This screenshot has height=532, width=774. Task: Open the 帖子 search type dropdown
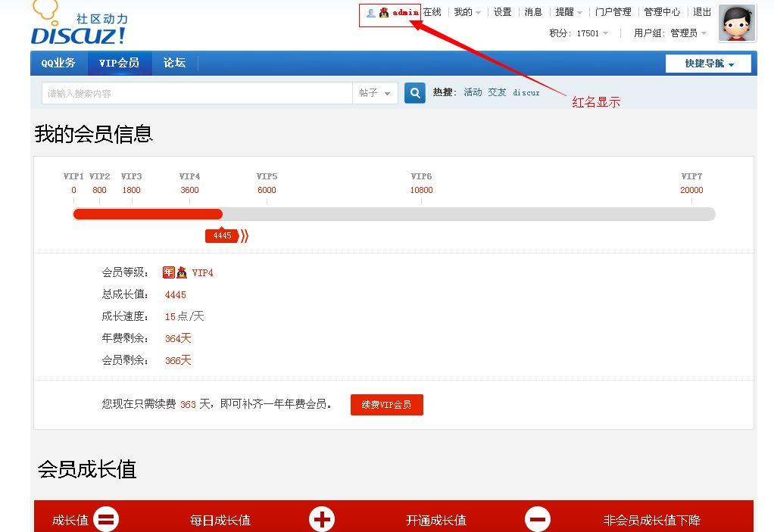[x=375, y=93]
